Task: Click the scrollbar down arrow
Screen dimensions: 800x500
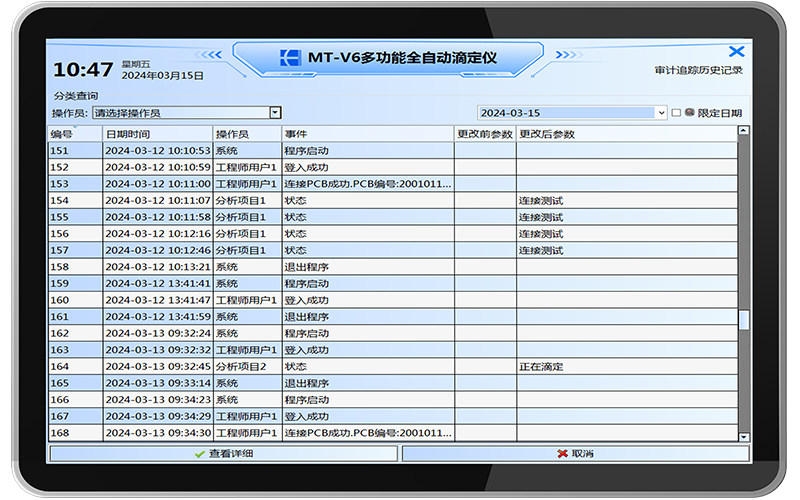Action: pyautogui.click(x=743, y=437)
